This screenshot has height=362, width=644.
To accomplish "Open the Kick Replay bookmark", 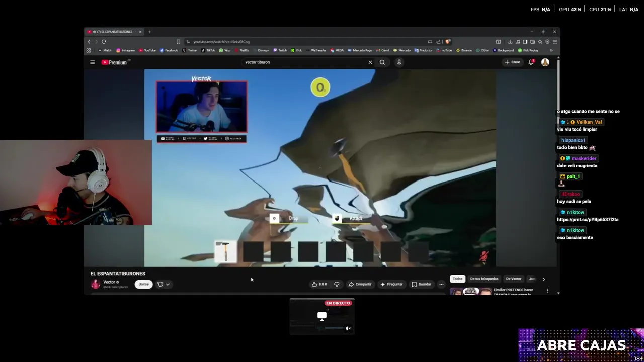I will 528,50.
